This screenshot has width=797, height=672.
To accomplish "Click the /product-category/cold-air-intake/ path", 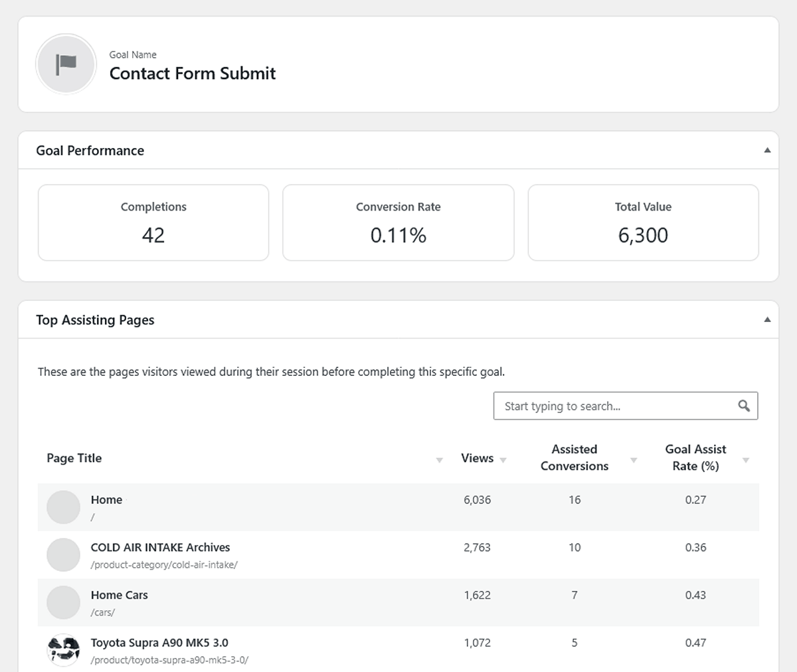I will (x=164, y=565).
